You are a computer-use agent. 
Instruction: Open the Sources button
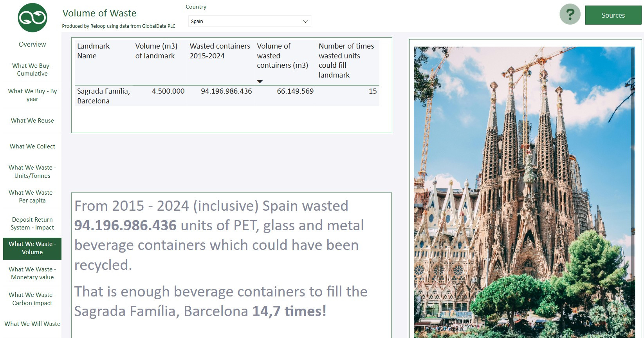613,15
